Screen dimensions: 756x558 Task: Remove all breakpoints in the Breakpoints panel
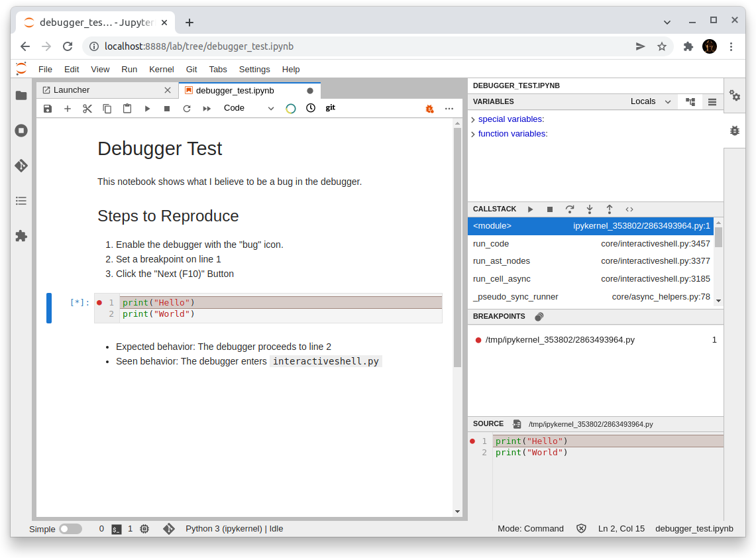[539, 316]
